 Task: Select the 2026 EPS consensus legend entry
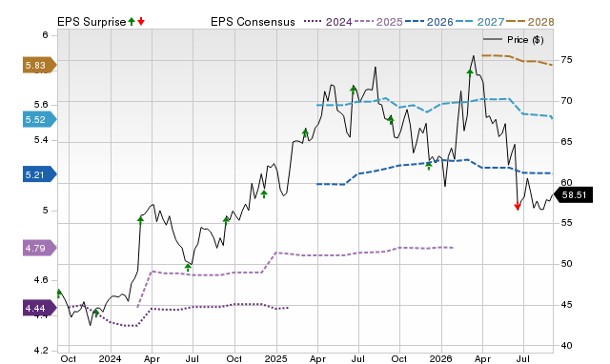(x=429, y=22)
